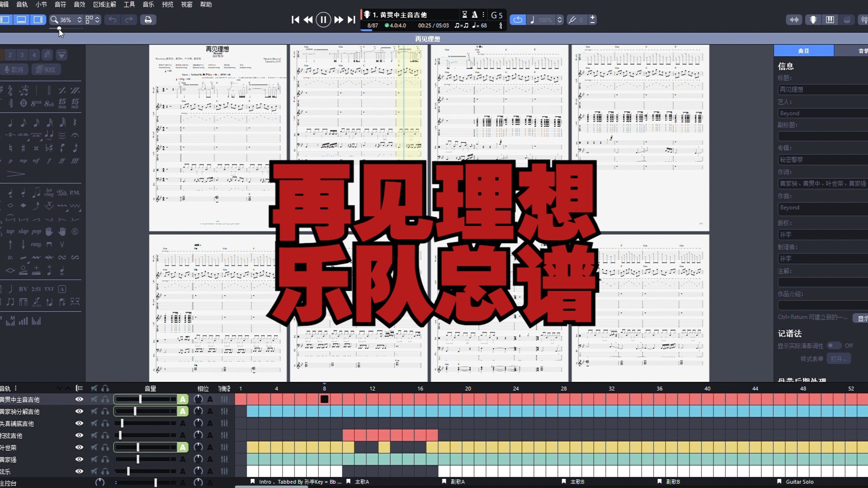
Task: Hide the 黄家驹分解吉他 track
Action: tap(79, 411)
